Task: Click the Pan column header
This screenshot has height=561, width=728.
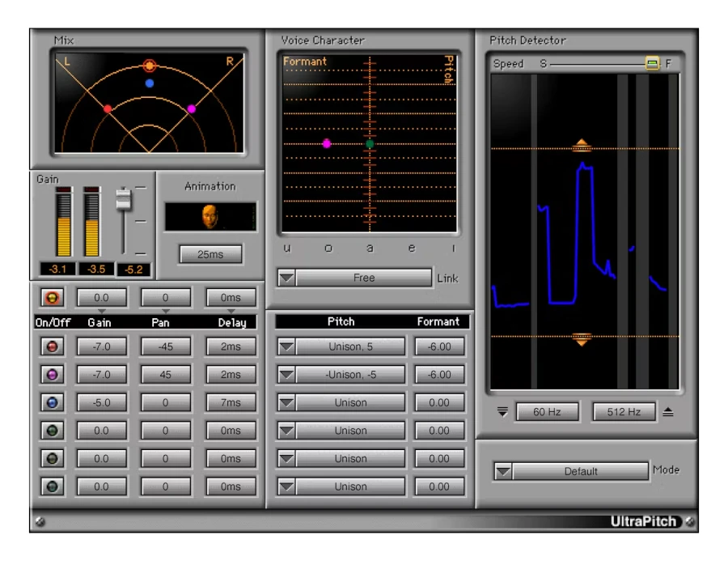Action: tap(160, 322)
